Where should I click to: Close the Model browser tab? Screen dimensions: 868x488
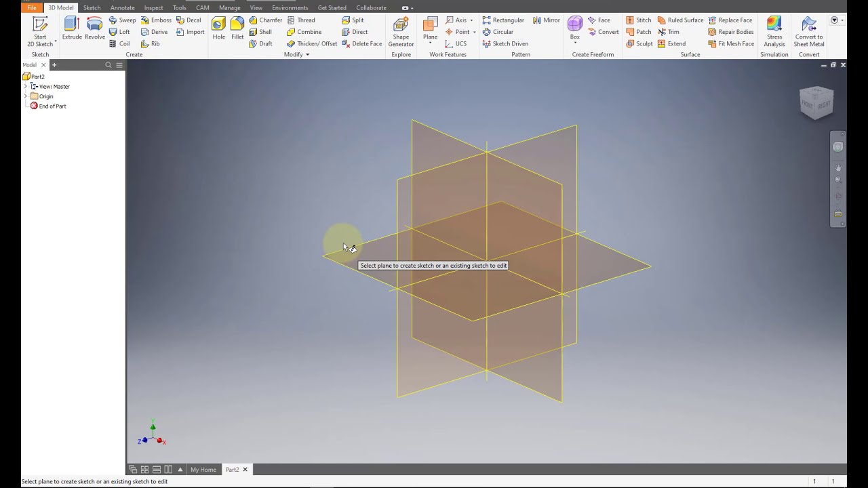[44, 65]
